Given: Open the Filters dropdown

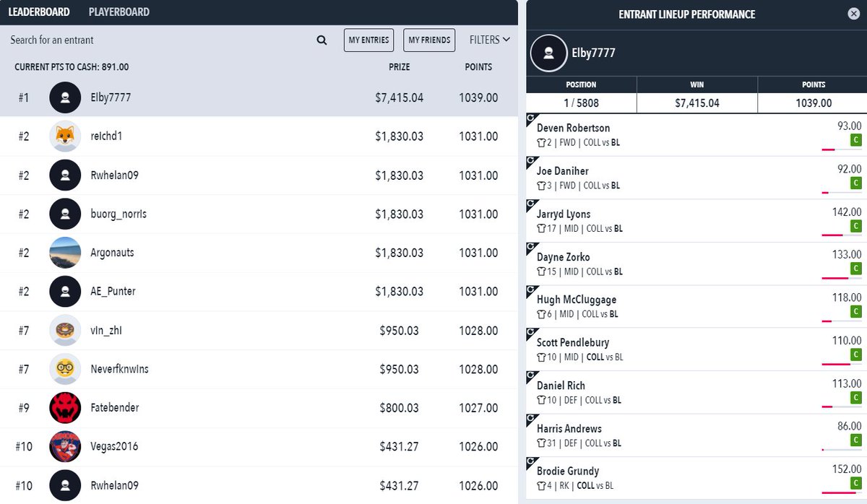Looking at the screenshot, I should coord(490,40).
